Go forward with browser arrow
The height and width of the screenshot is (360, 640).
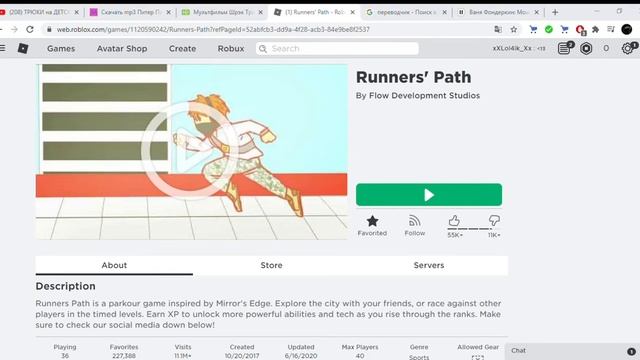15,29
